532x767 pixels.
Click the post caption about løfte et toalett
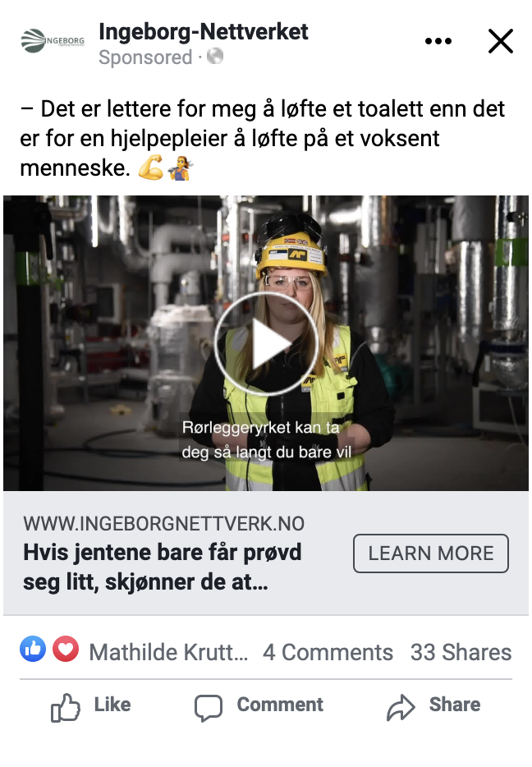(262, 139)
